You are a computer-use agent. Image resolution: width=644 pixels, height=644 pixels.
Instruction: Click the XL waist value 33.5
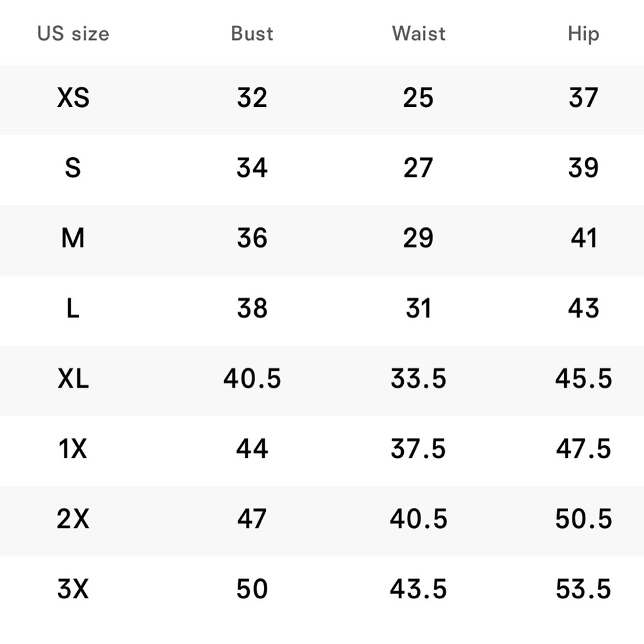(x=418, y=378)
